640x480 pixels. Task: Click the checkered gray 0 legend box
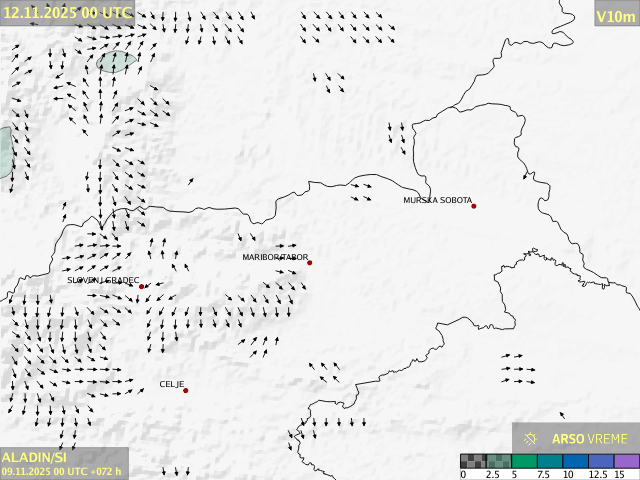coord(473,461)
